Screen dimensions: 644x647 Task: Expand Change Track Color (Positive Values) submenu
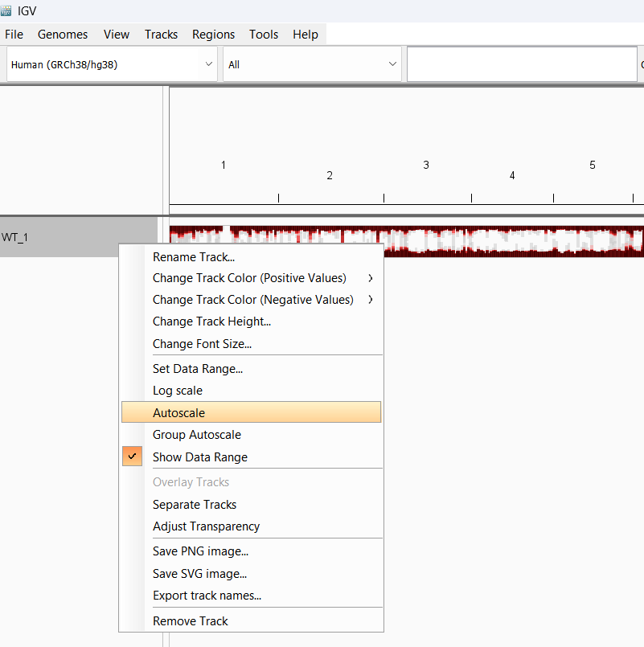(x=251, y=278)
